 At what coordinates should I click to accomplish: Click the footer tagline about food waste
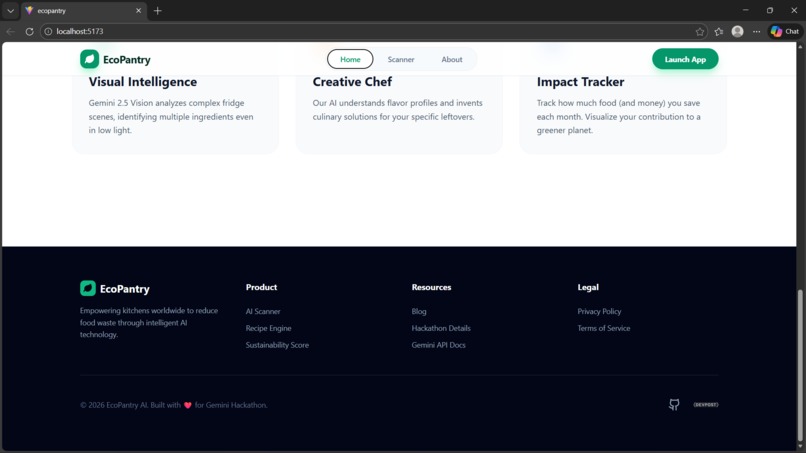coord(149,322)
